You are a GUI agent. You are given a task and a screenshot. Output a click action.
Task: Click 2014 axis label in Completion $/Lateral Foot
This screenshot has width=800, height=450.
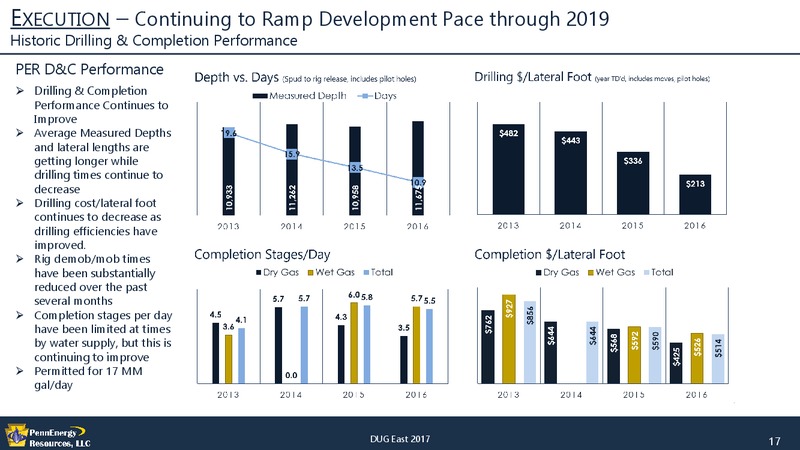571,395
